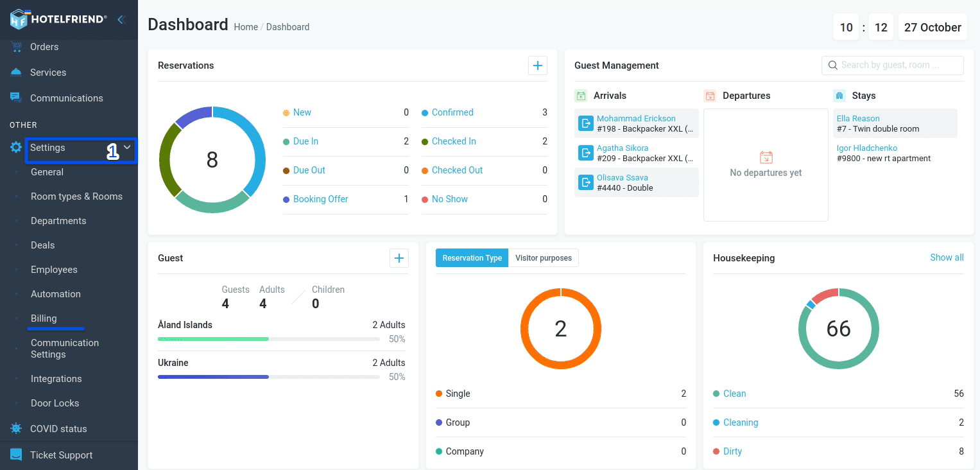Viewport: 980px width, 470px height.
Task: Click the HotelFriend logo icon
Action: coord(19,19)
